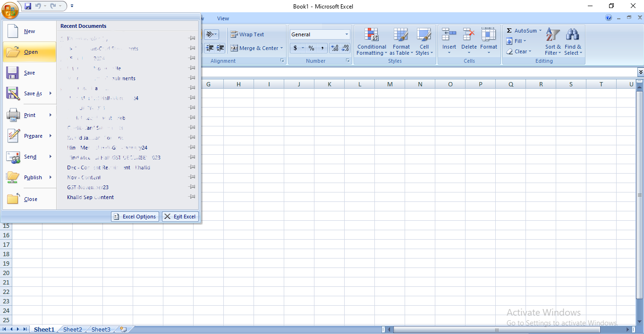This screenshot has height=334, width=644.
Task: Open the Merge & Center dropdown arrow
Action: [281, 48]
